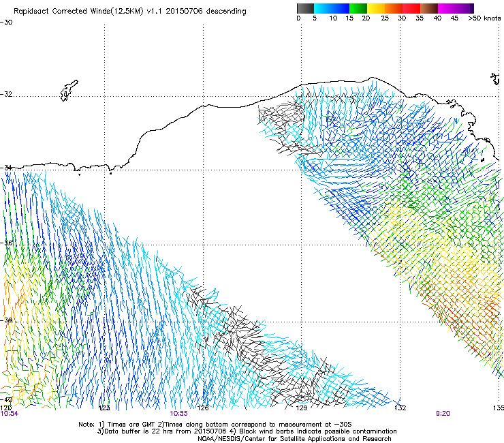This screenshot has height=443, width=504.
Task: Click the legend label '10'
Action: 333,18
